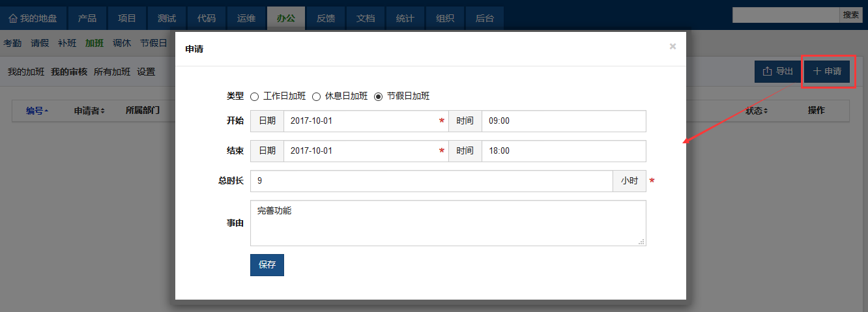Click the 搜索 button
The image size is (868, 312).
point(850,15)
